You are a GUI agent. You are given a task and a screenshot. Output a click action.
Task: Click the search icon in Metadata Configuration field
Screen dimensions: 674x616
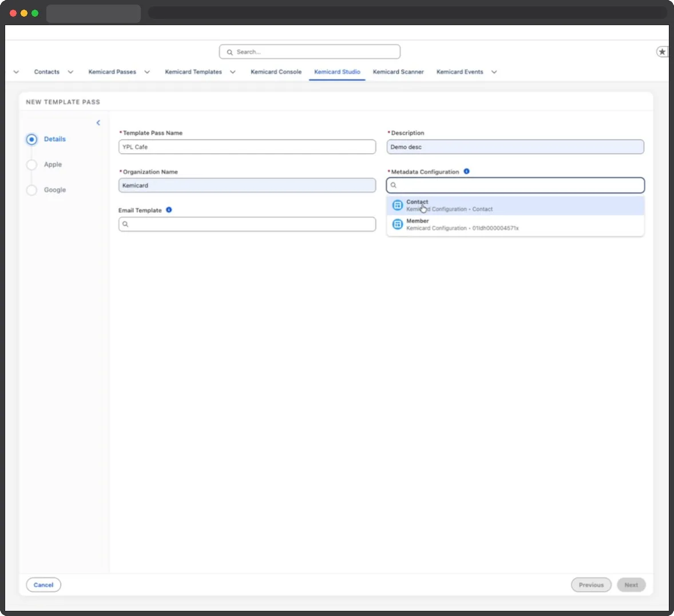pos(393,185)
